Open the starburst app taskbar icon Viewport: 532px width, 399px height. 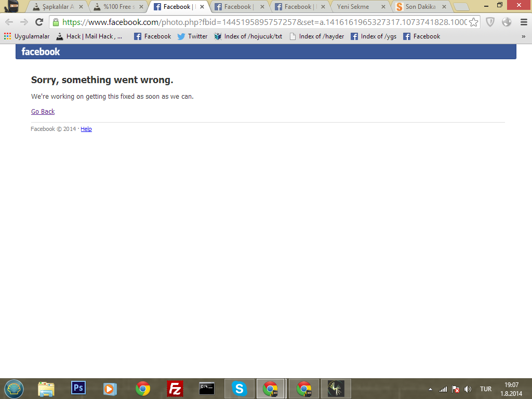336,389
